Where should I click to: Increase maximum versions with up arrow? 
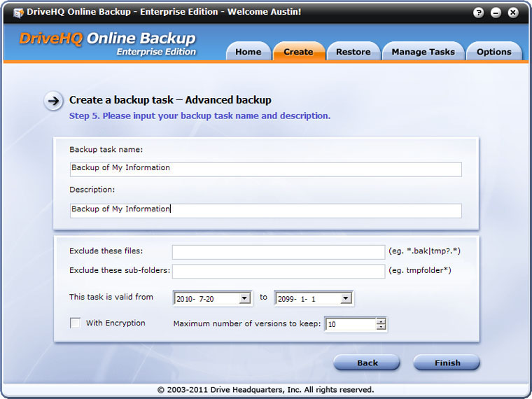pyautogui.click(x=381, y=321)
